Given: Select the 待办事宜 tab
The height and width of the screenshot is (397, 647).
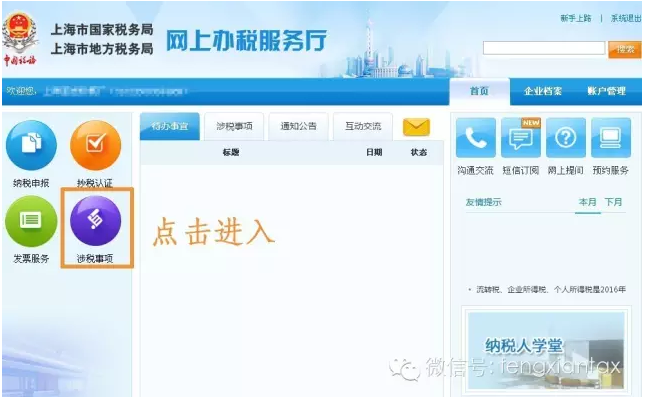Looking at the screenshot, I should point(170,126).
